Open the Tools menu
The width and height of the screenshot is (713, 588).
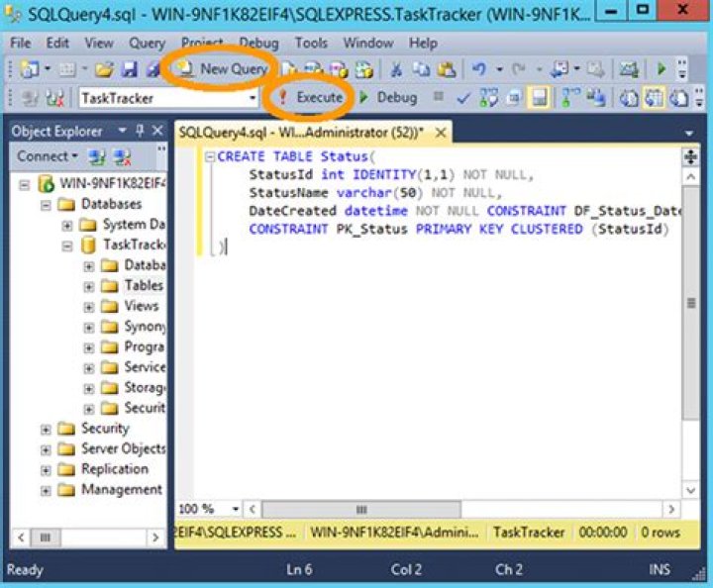pyautogui.click(x=310, y=43)
